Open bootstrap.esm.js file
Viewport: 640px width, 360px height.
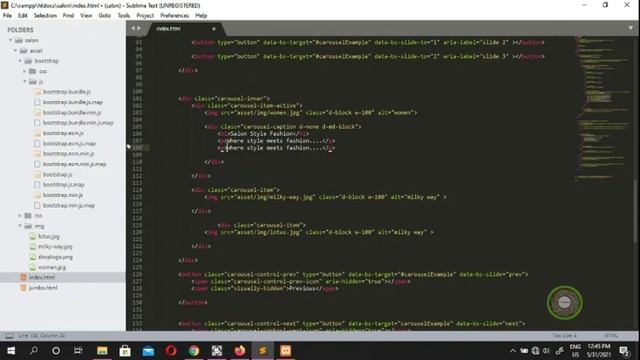pyautogui.click(x=63, y=133)
